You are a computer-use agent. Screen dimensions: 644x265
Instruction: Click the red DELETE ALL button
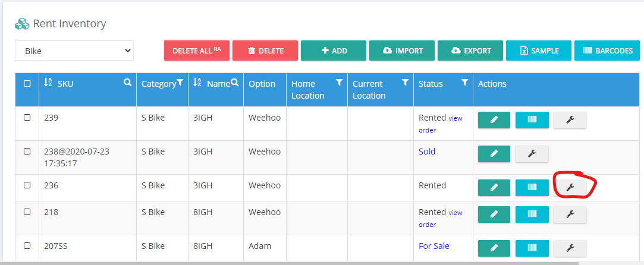coord(197,51)
